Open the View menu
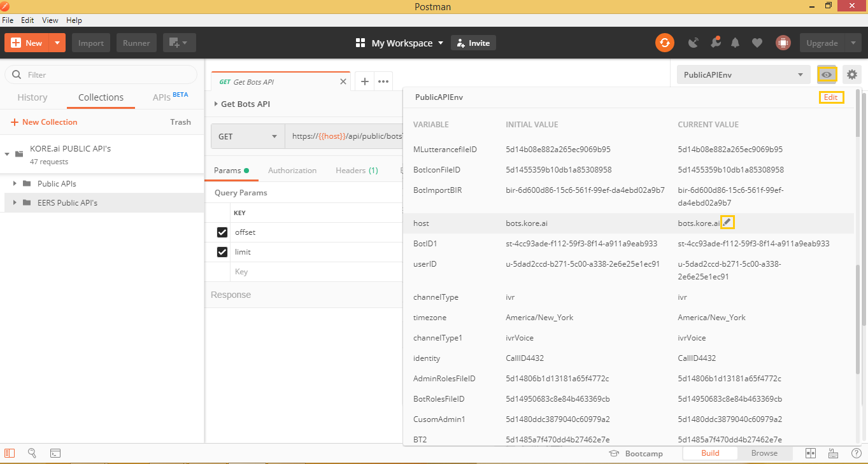The image size is (868, 464). pyautogui.click(x=50, y=20)
